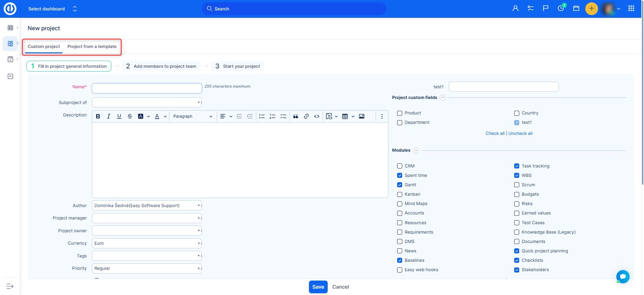The height and width of the screenshot is (295, 644).
Task: Click the Save button
Action: pyautogui.click(x=318, y=287)
